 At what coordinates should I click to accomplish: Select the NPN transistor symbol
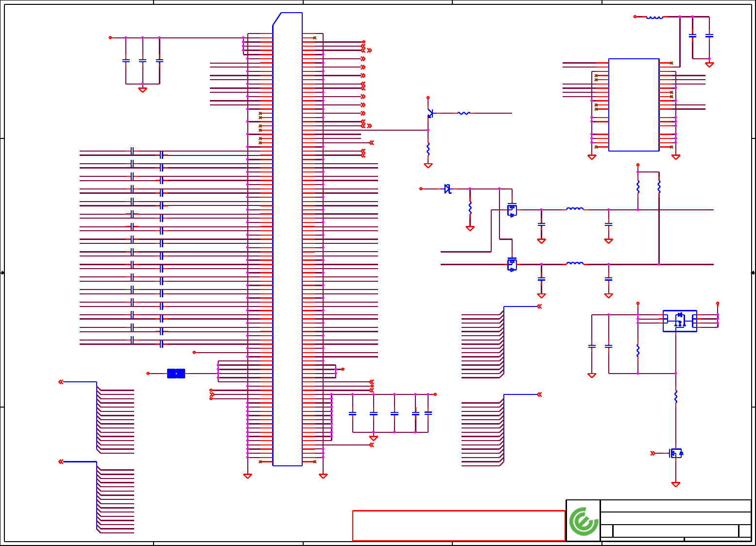click(x=430, y=113)
